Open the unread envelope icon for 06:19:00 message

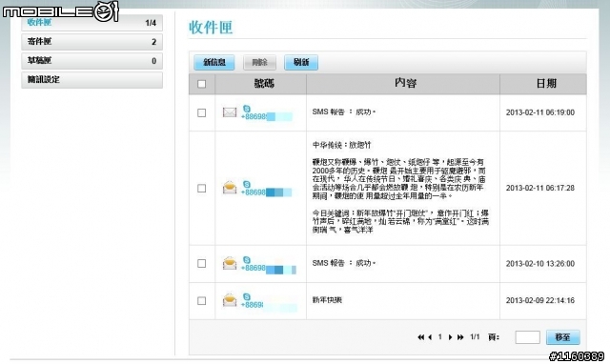pos(230,112)
